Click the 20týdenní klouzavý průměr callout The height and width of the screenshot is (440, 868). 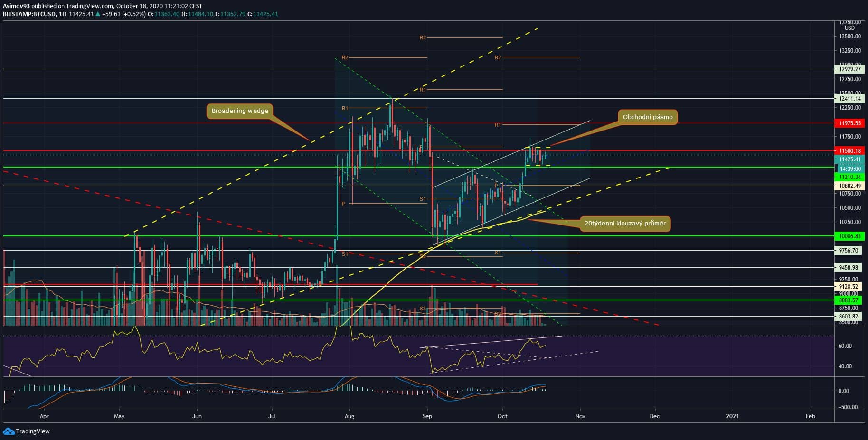(625, 224)
